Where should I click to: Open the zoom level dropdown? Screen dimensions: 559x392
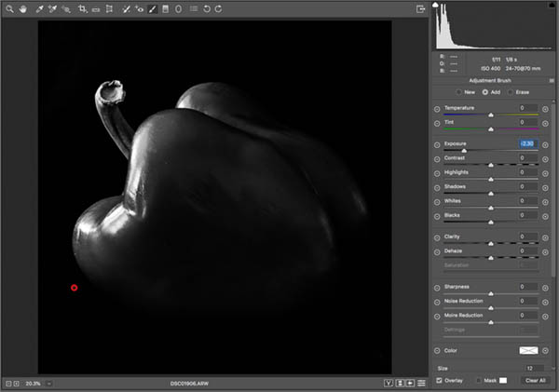pyautogui.click(x=48, y=383)
